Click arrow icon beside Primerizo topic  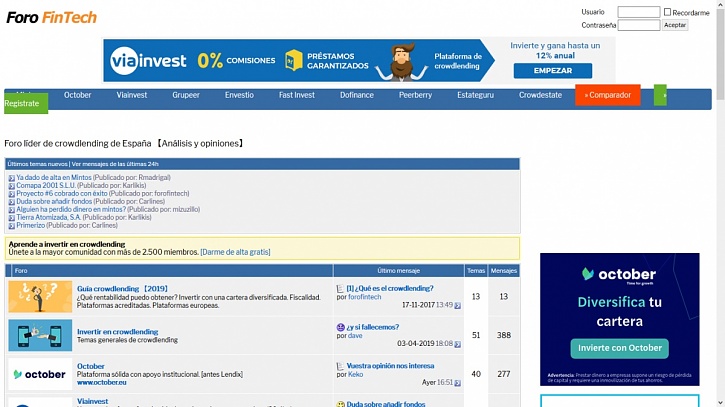pos(12,226)
